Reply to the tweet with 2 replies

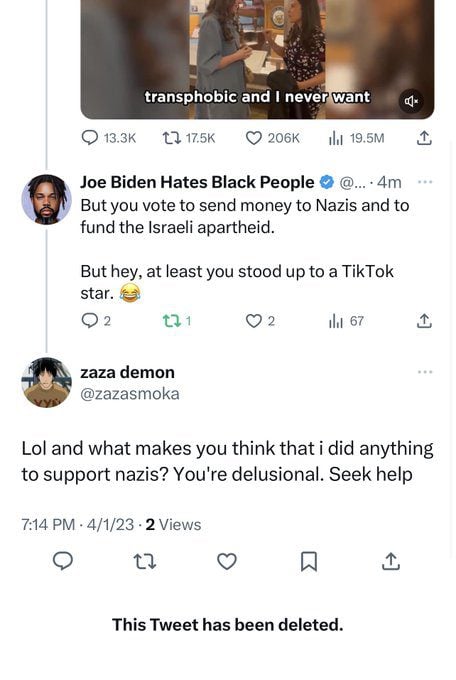click(89, 321)
